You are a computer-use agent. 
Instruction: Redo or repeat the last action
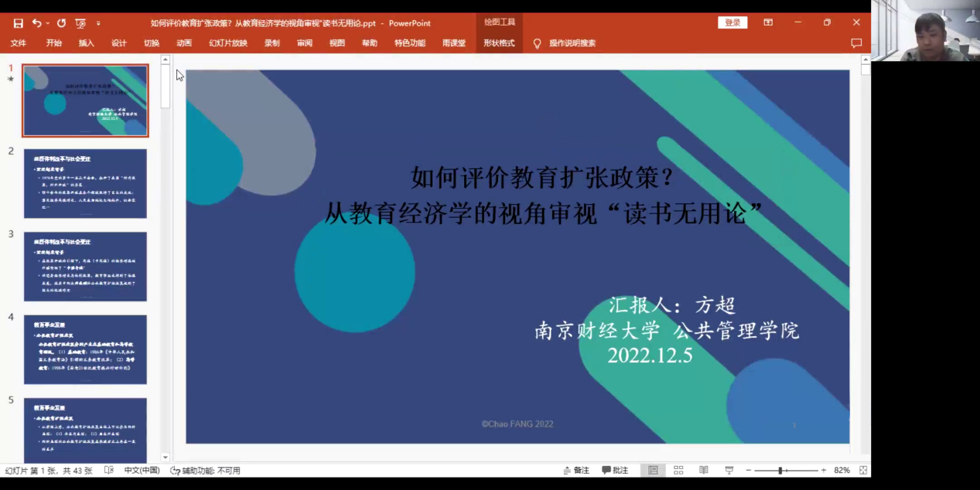pyautogui.click(x=61, y=23)
